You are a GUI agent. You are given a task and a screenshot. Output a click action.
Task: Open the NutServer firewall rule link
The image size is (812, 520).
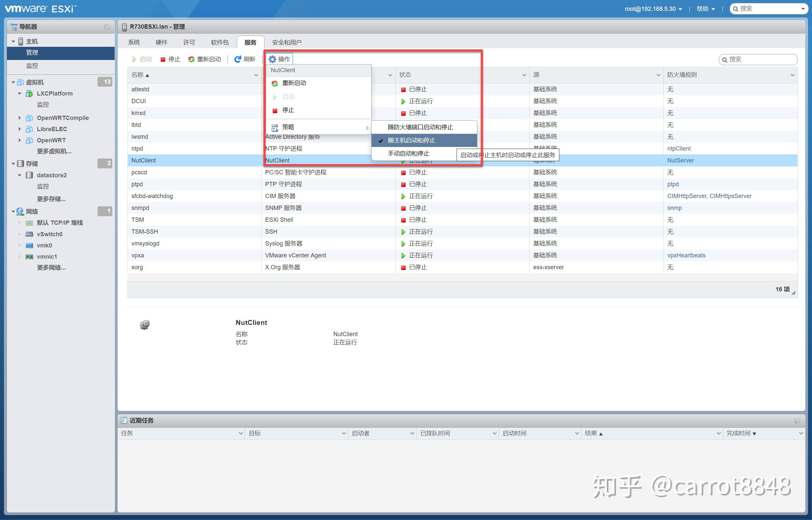680,160
